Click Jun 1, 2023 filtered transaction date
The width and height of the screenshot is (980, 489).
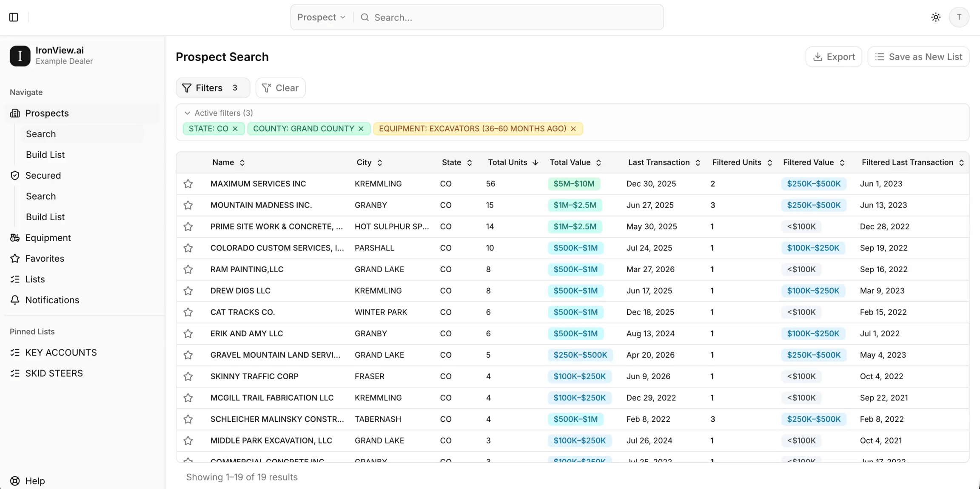881,184
